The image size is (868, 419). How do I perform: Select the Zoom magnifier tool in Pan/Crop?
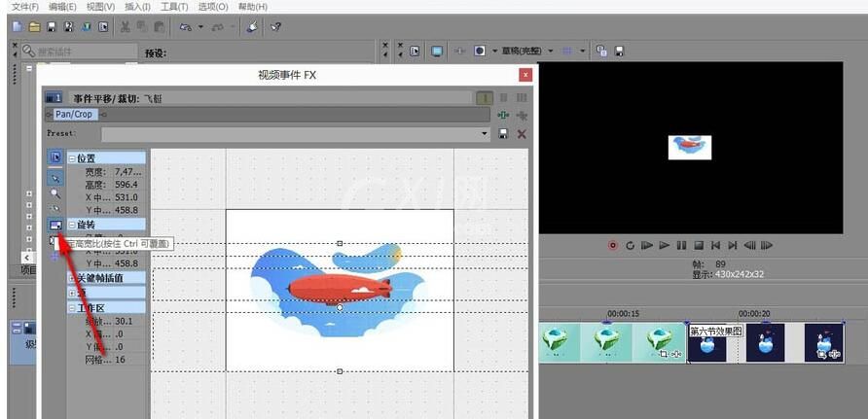click(55, 193)
